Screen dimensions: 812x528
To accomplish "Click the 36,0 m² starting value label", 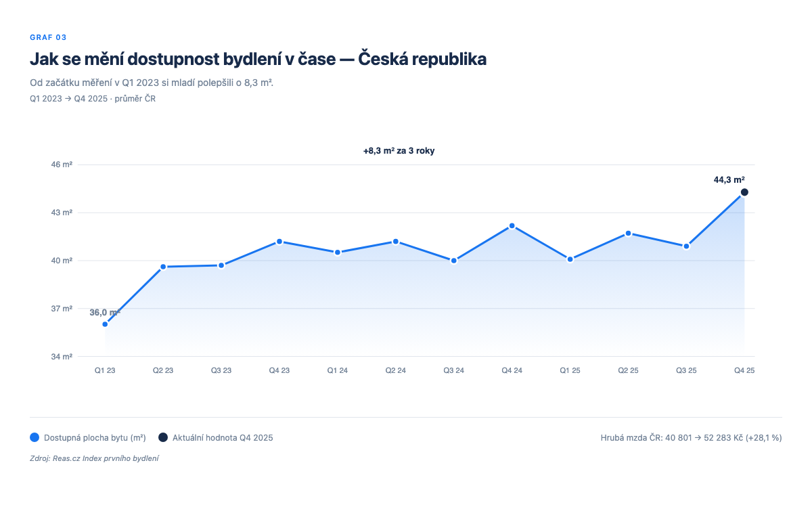I will [104, 313].
